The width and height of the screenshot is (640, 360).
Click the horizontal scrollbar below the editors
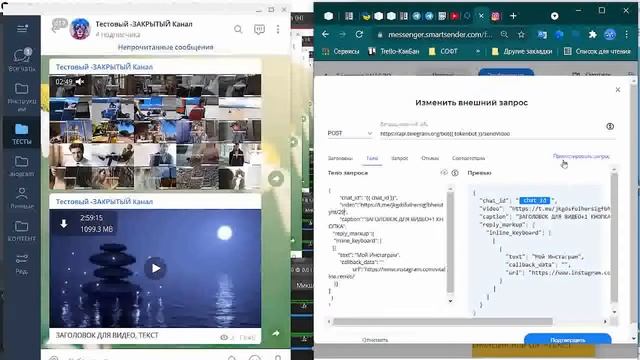coord(443,322)
